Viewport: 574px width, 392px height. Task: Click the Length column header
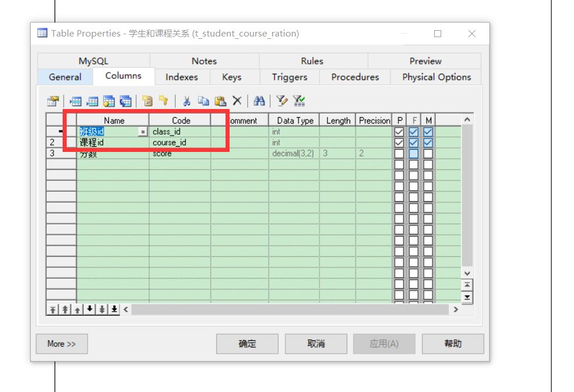(x=338, y=121)
